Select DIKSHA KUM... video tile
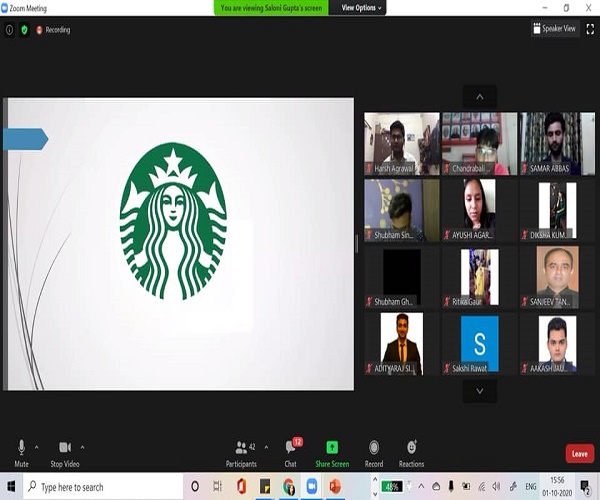The height and width of the screenshot is (500, 600). tap(558, 210)
